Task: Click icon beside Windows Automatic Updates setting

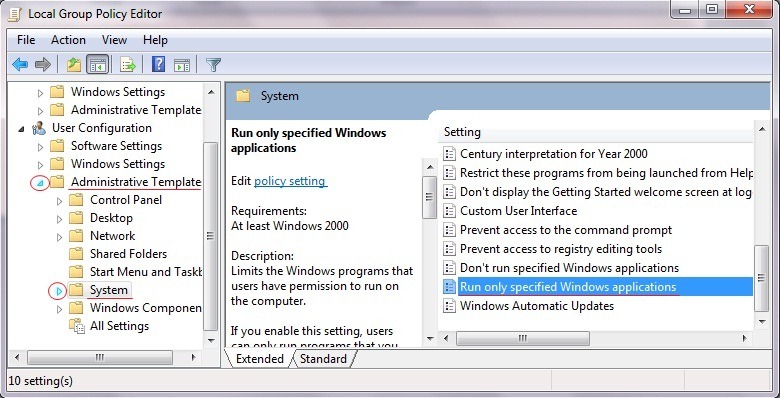Action: tap(449, 305)
